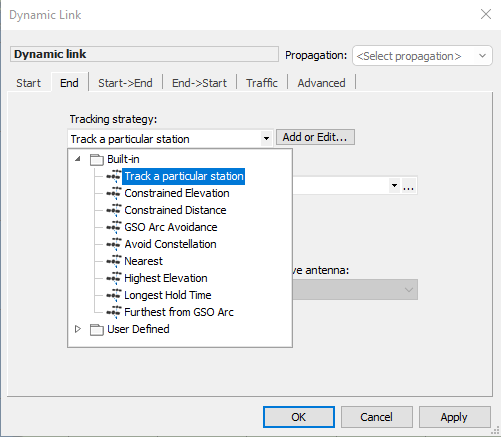The height and width of the screenshot is (437, 501).
Task: Open the Traffic tab
Action: [262, 83]
